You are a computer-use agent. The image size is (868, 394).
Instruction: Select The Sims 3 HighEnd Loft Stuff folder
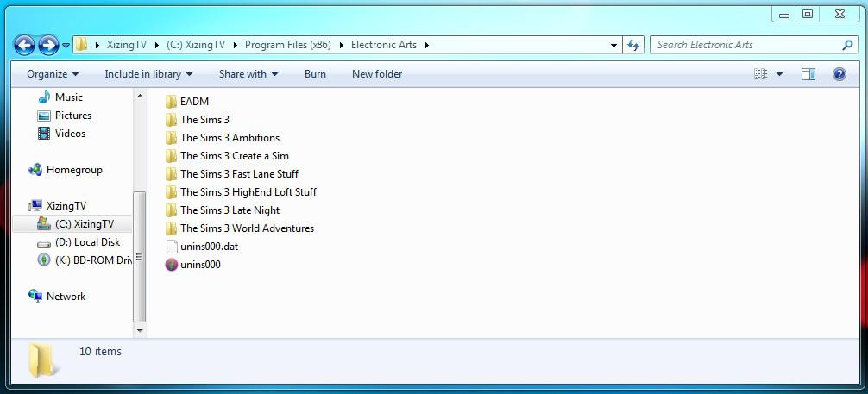[248, 192]
